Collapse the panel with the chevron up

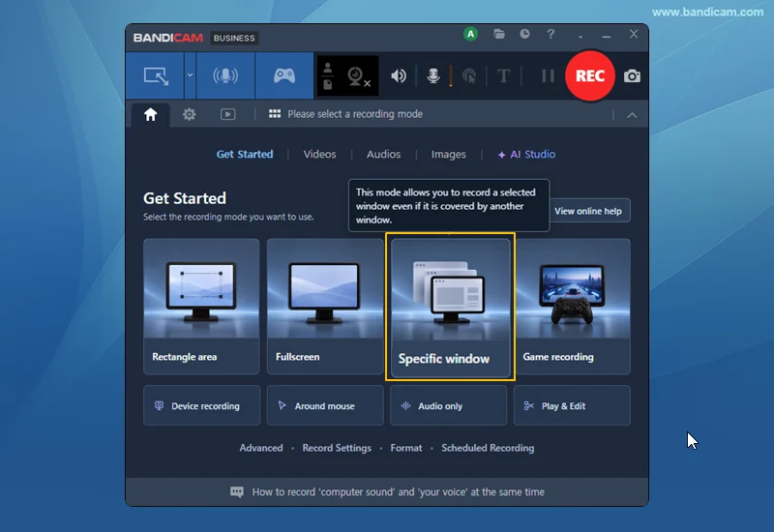(632, 115)
